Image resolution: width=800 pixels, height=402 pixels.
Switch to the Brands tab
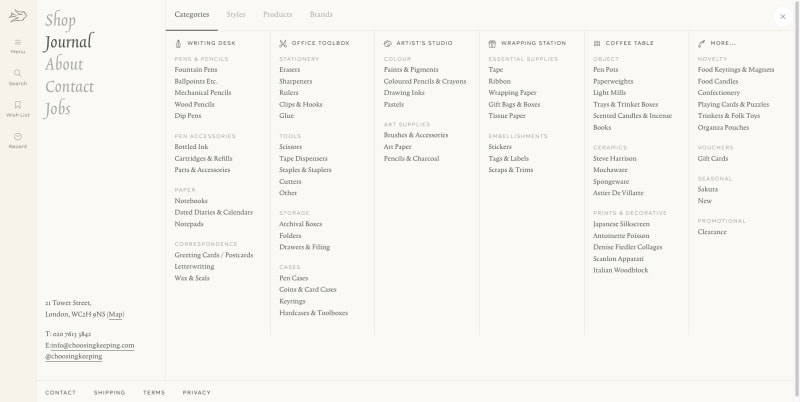(321, 14)
